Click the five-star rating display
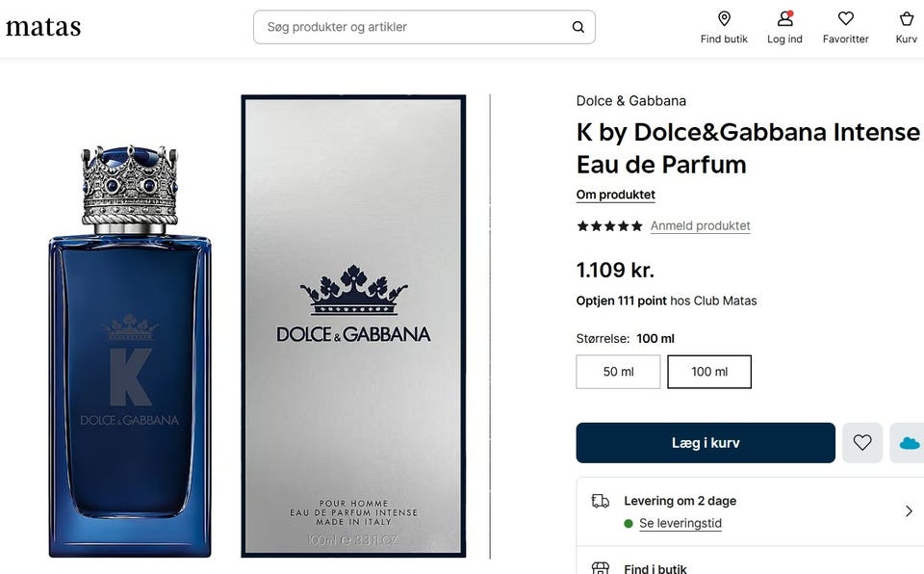 [x=609, y=226]
